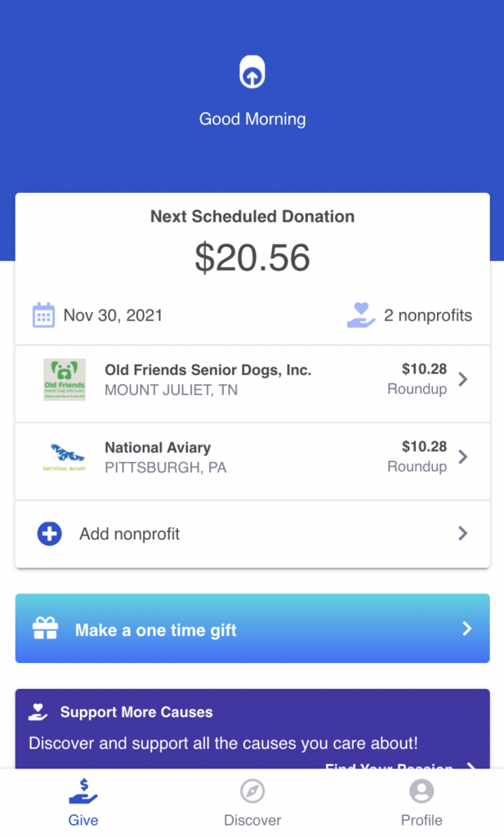Expand Old Friends Senior Dogs row chevron
The width and height of the screenshot is (504, 837).
[463, 379]
